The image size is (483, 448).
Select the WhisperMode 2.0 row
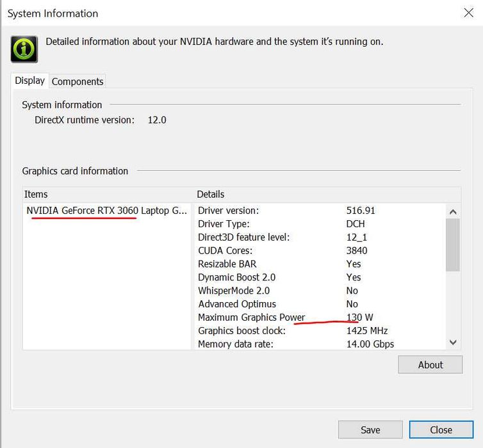pyautogui.click(x=320, y=291)
